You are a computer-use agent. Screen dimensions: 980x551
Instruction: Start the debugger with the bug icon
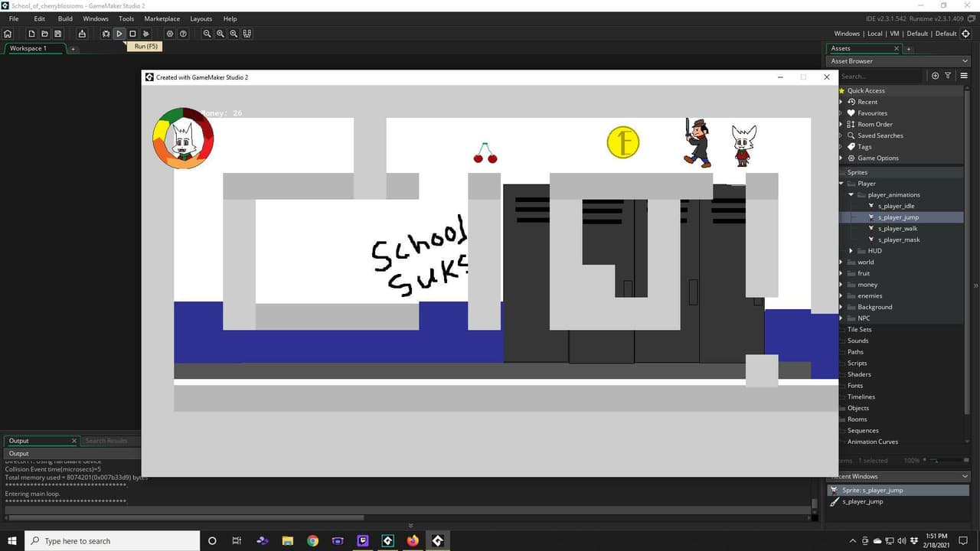pos(106,34)
